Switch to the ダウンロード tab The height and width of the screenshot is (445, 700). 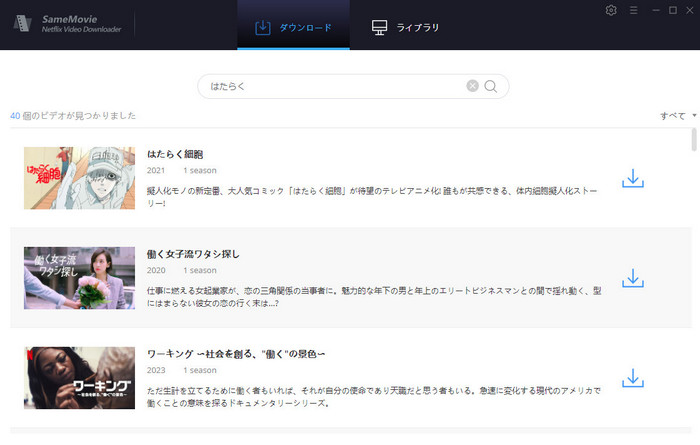293,27
